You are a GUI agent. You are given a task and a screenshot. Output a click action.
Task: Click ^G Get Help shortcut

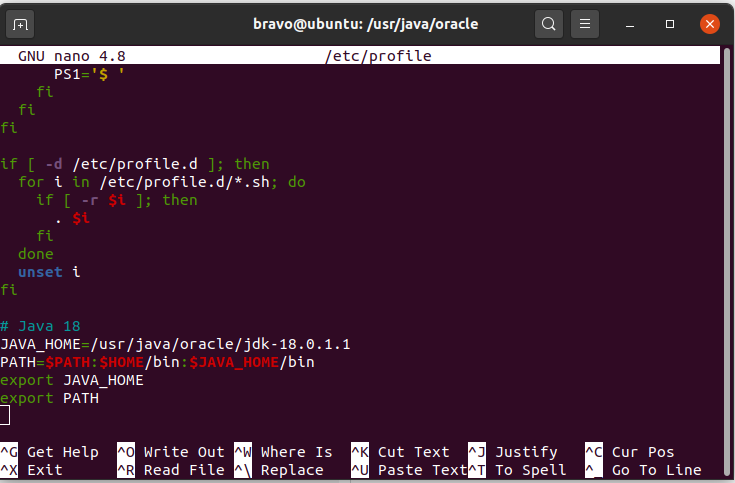pyautogui.click(x=50, y=452)
